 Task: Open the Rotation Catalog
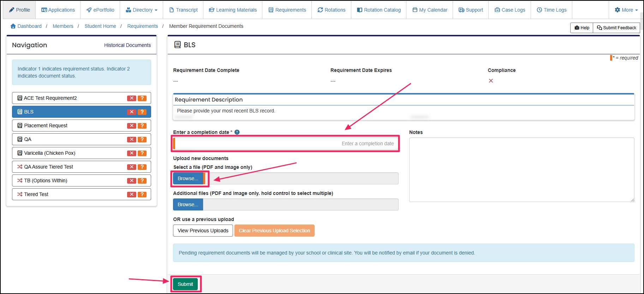tap(378, 10)
